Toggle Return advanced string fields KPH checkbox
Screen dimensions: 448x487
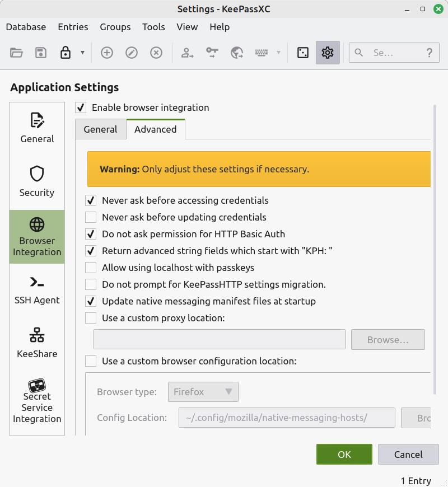coord(91,251)
